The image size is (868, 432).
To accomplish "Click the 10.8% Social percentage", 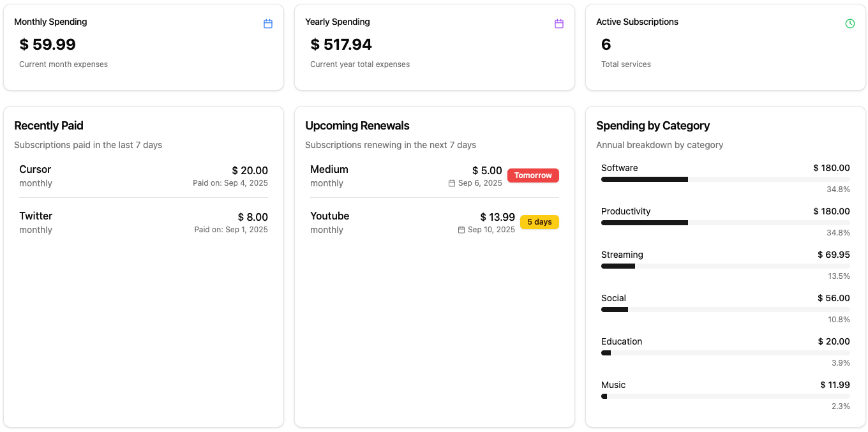I will 839,320.
